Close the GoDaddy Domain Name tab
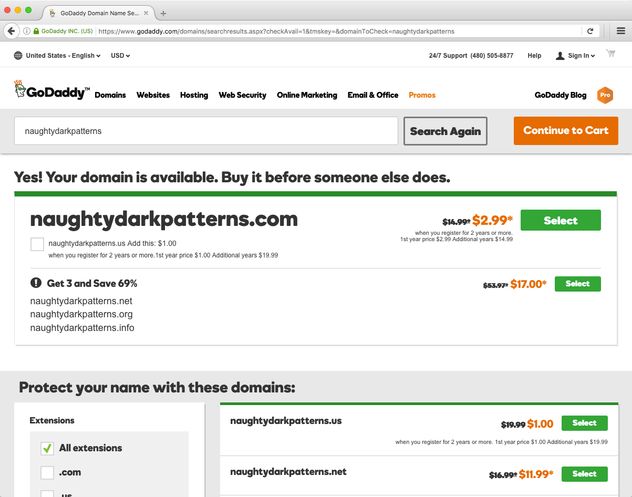The width and height of the screenshot is (632, 497). tap(146, 13)
